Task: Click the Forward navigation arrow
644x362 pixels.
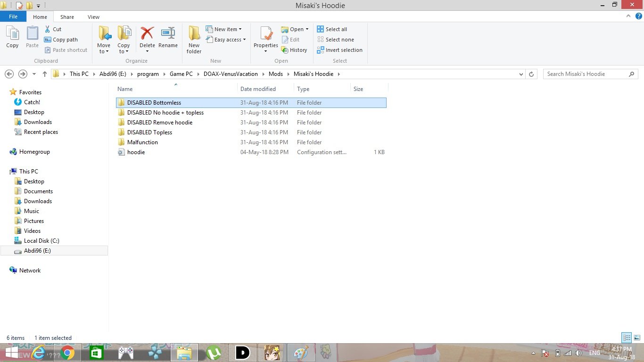Action: click(x=23, y=74)
